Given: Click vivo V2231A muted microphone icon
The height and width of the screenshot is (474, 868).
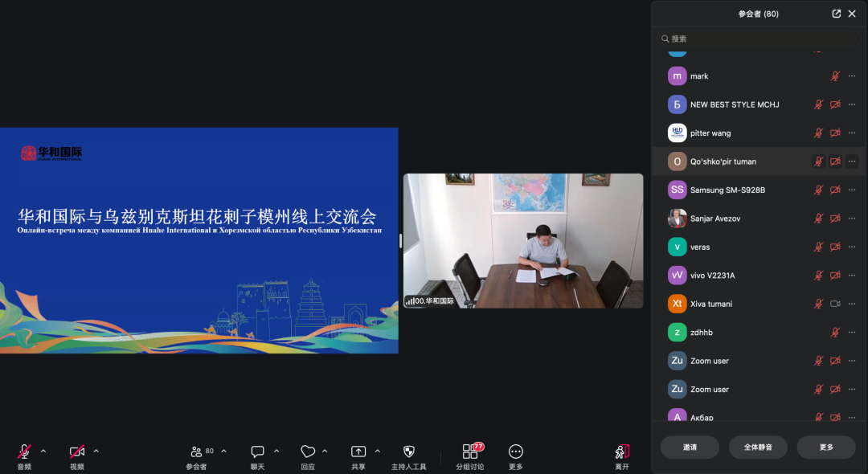Looking at the screenshot, I should coord(818,276).
